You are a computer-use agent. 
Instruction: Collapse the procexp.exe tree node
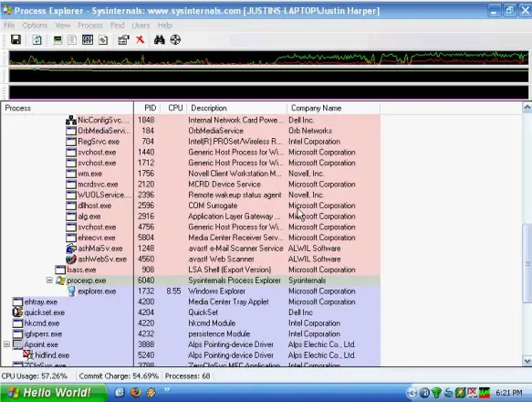[49, 280]
